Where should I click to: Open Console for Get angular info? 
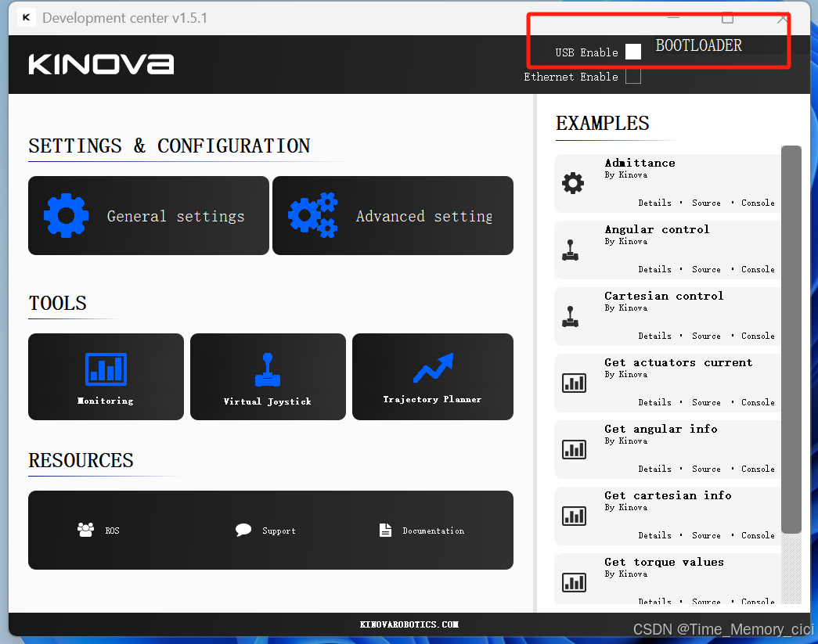tap(758, 470)
